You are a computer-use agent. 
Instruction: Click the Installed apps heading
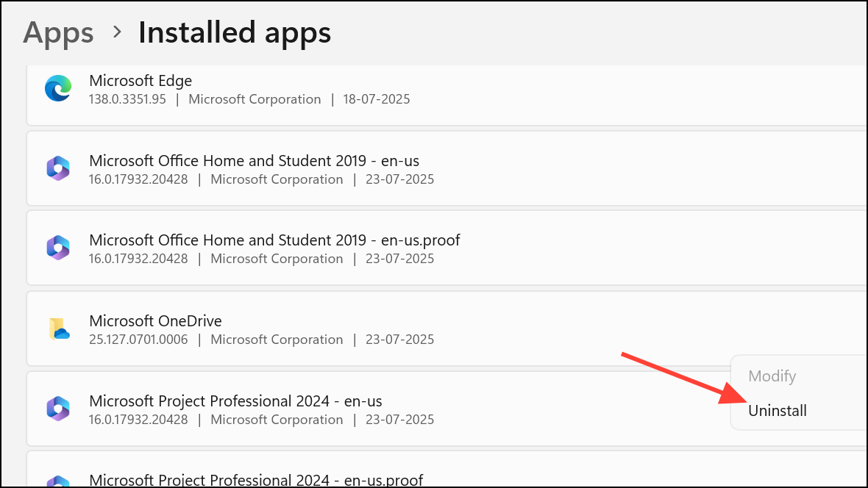pos(234,32)
